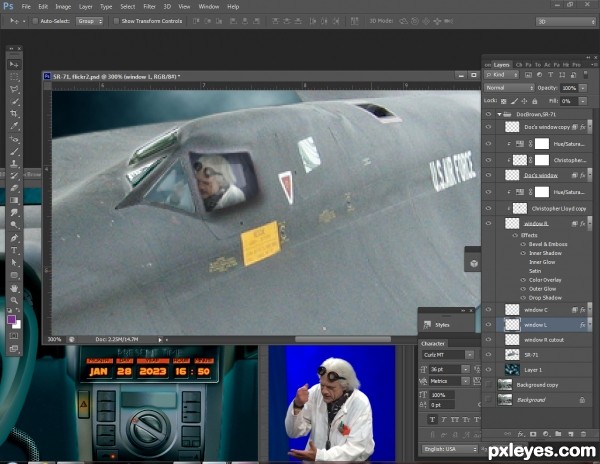Select the Horizontal Type tool
The height and width of the screenshot is (464, 600).
coord(14,250)
